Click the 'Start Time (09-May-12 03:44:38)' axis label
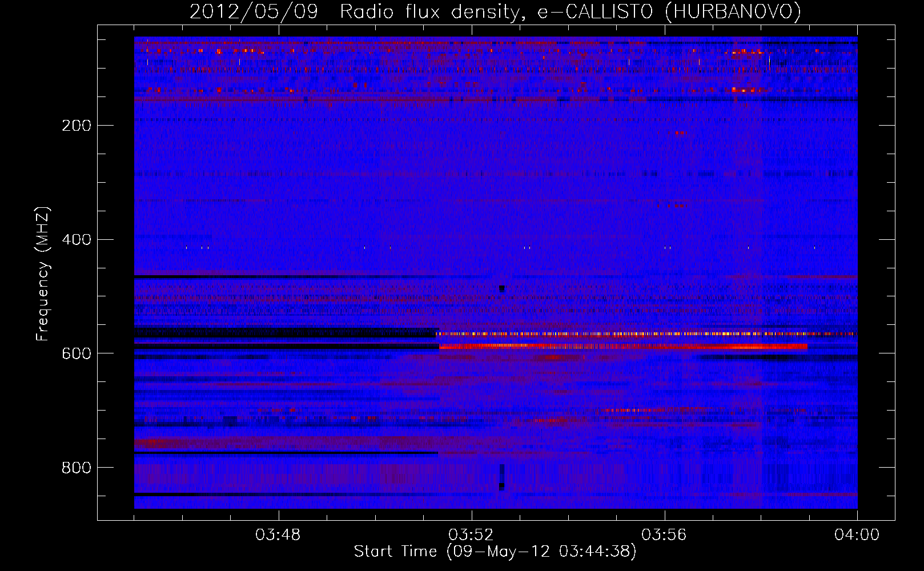 (x=495, y=552)
